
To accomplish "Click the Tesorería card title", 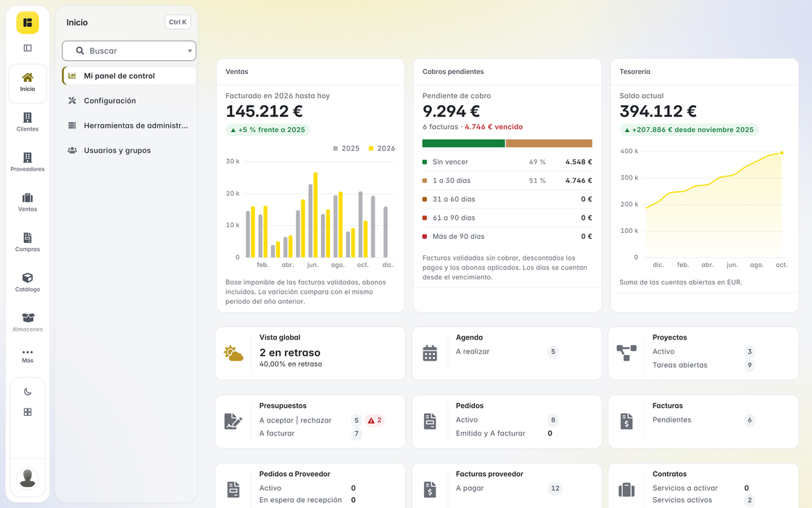I will click(635, 72).
